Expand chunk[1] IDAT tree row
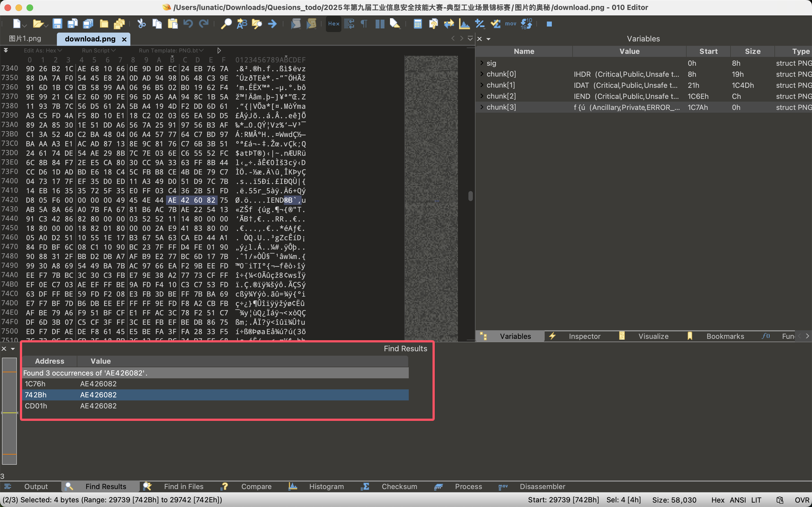Image resolution: width=812 pixels, height=507 pixels. click(482, 85)
